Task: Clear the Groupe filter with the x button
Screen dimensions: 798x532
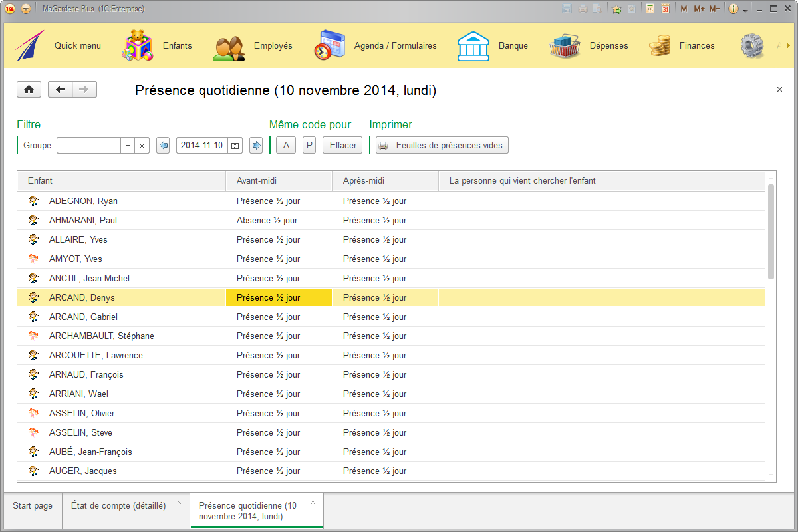Action: click(x=142, y=145)
